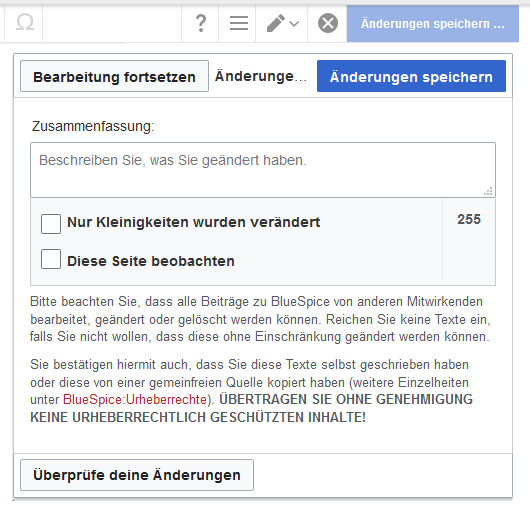Click the resize grip of the summary box
Screen dimensions: 530x518
point(488,191)
